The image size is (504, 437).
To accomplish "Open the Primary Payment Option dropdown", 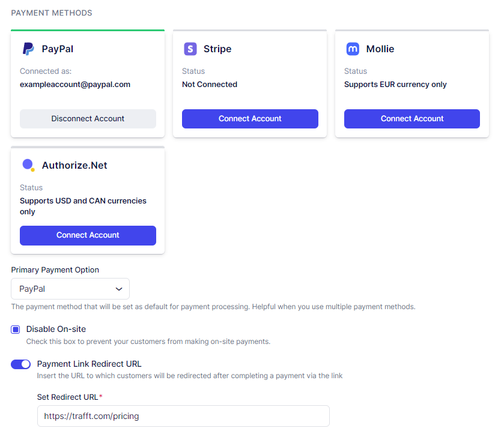I will pos(70,289).
